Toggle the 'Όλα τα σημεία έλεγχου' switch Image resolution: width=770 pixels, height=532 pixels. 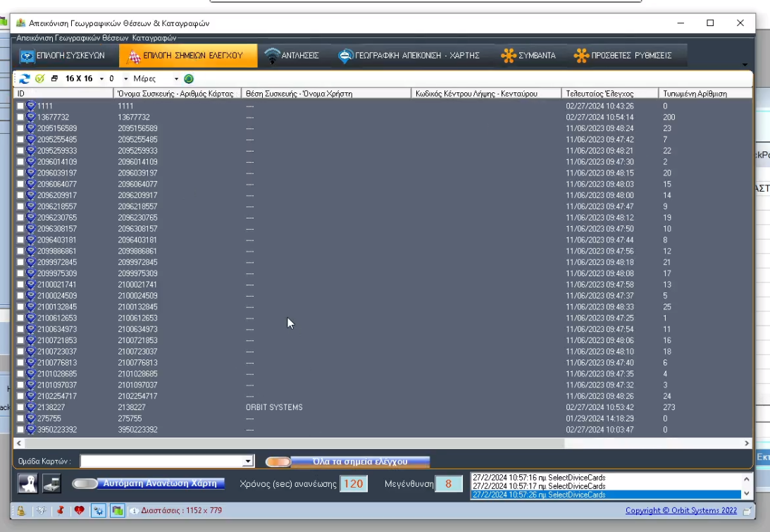(x=278, y=462)
